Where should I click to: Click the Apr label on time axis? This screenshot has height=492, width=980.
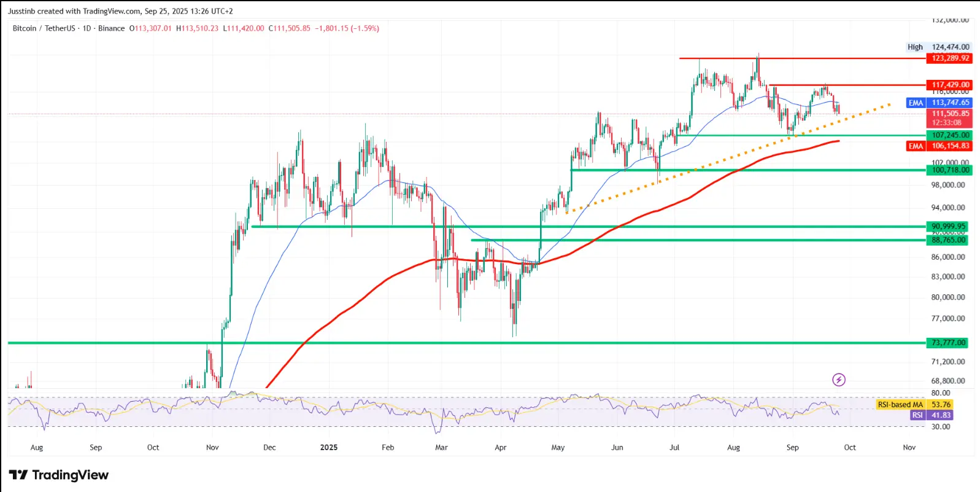point(501,447)
